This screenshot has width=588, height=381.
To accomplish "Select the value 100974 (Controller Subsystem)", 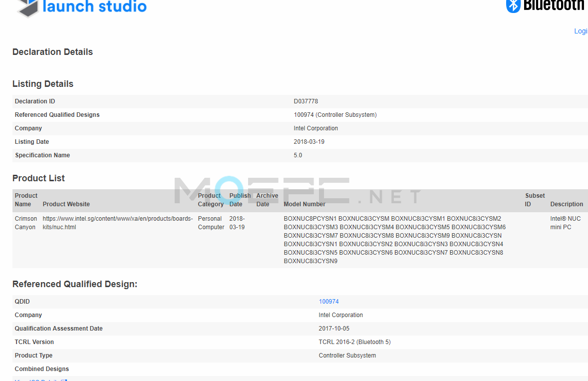I will click(x=335, y=115).
